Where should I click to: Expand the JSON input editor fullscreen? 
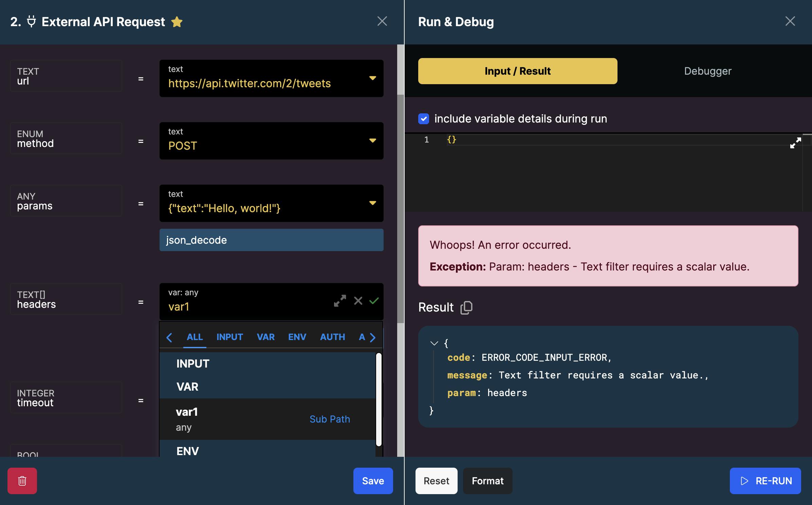coord(795,143)
